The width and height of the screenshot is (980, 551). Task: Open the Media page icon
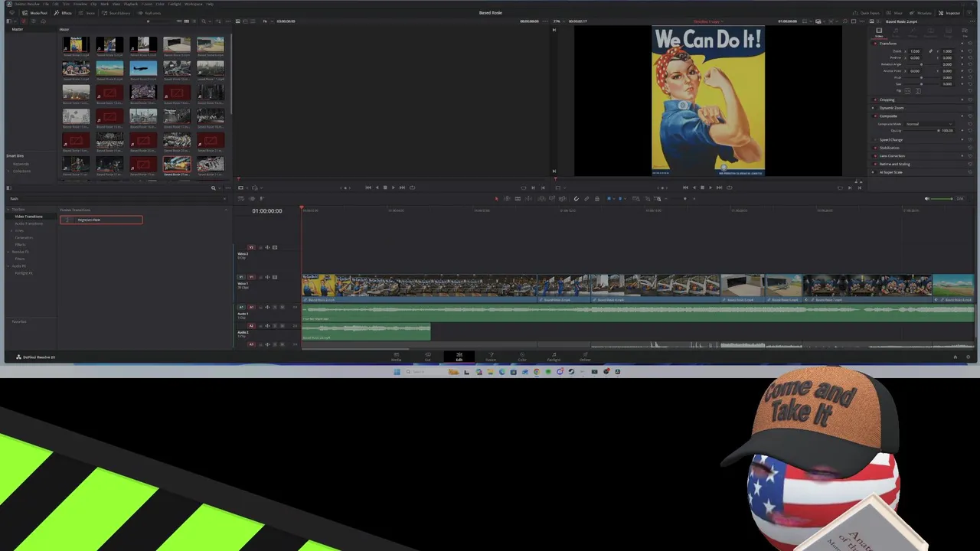(397, 357)
